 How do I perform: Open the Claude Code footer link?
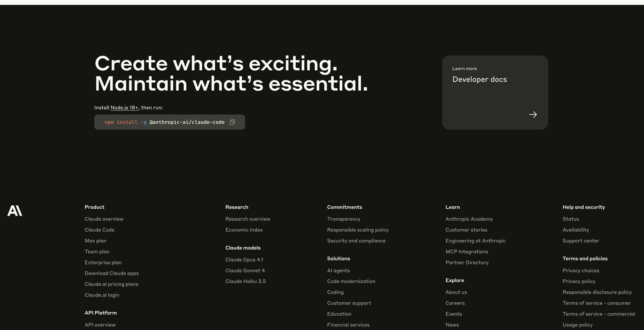100,230
